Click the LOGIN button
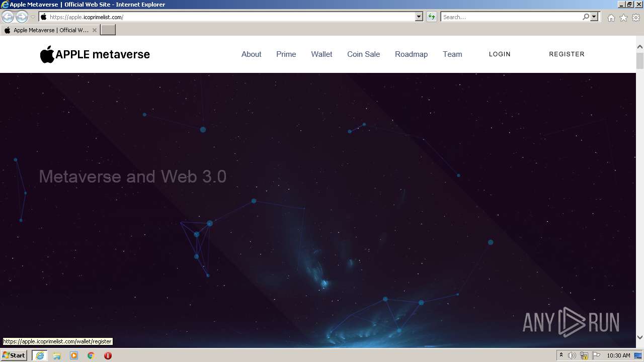Image resolution: width=644 pixels, height=362 pixels. (500, 54)
